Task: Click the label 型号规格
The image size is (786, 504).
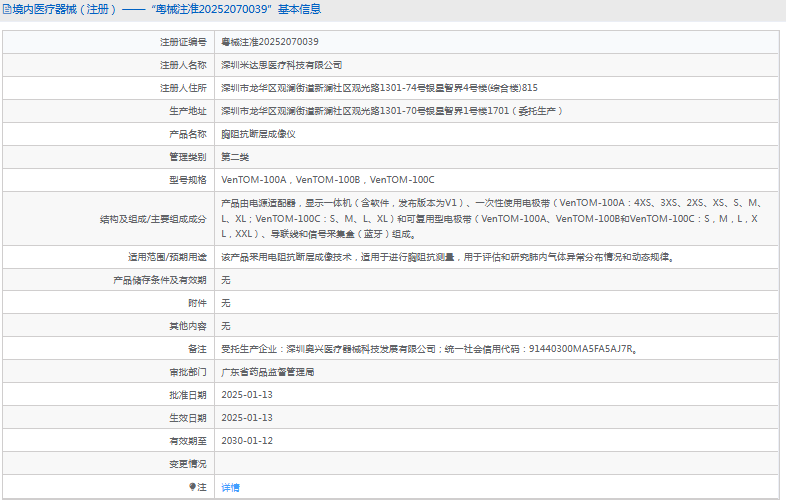Action: point(187,180)
